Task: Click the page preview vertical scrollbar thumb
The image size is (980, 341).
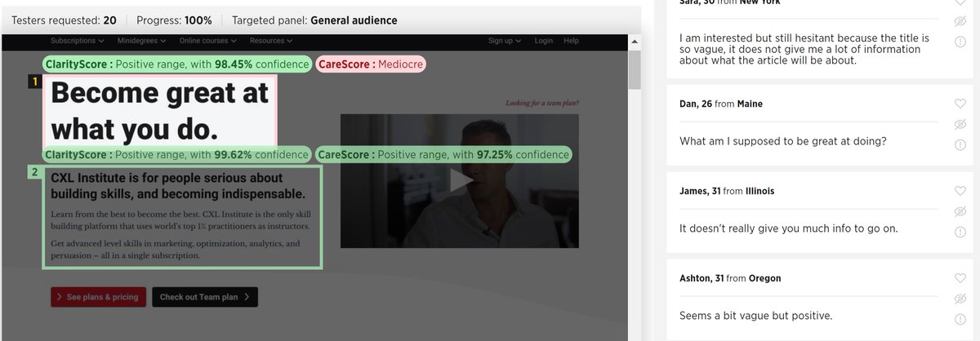Action: coord(635,69)
